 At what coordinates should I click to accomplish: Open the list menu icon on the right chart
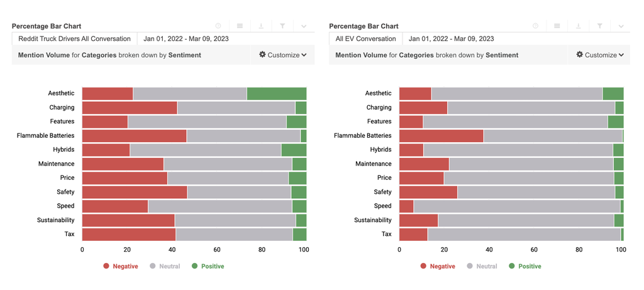(557, 26)
